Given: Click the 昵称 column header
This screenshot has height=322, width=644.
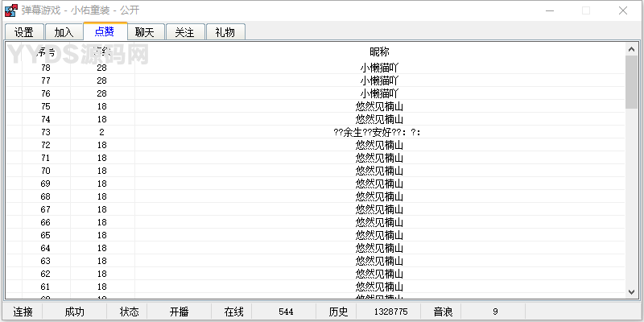Looking at the screenshot, I should click(379, 52).
